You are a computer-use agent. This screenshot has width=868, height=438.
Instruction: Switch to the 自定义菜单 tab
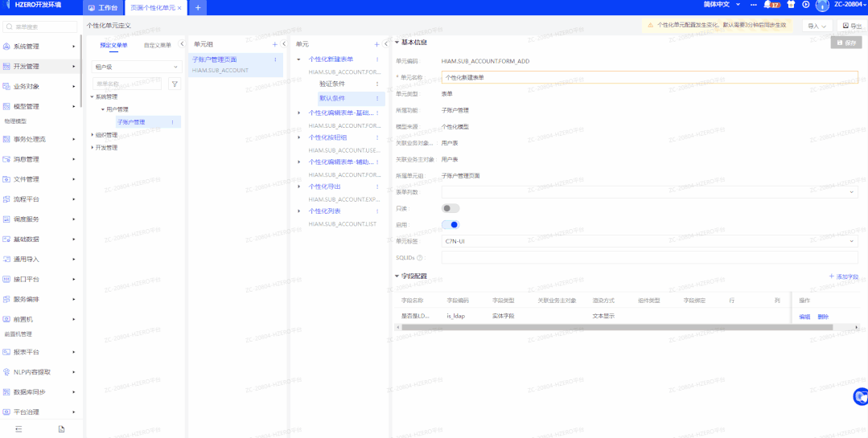[157, 45]
